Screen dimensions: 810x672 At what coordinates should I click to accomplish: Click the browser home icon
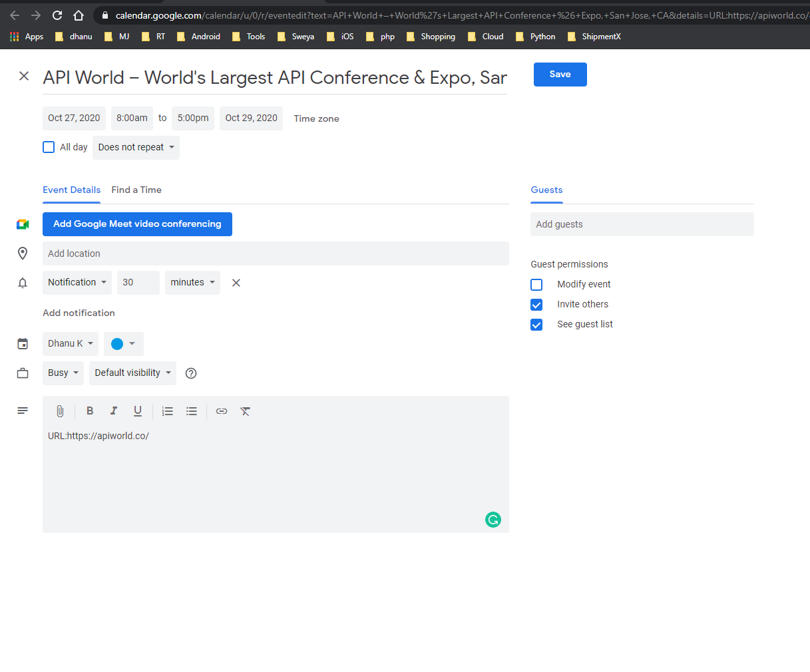(79, 15)
